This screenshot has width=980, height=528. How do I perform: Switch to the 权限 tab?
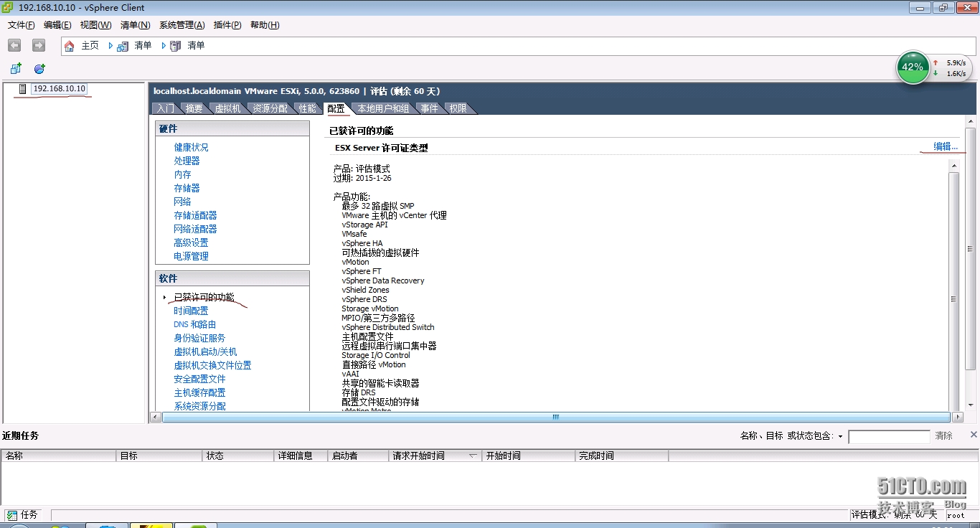(x=458, y=108)
